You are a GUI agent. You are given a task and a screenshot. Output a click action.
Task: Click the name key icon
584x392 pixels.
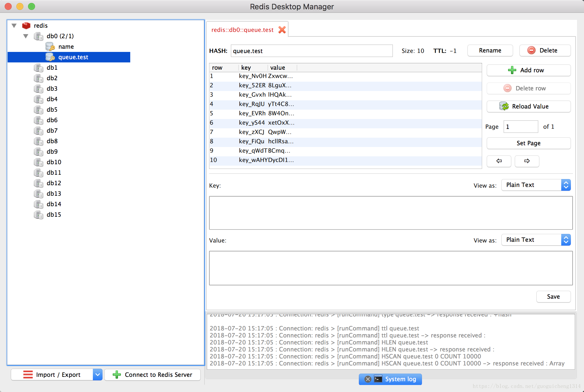coord(50,47)
